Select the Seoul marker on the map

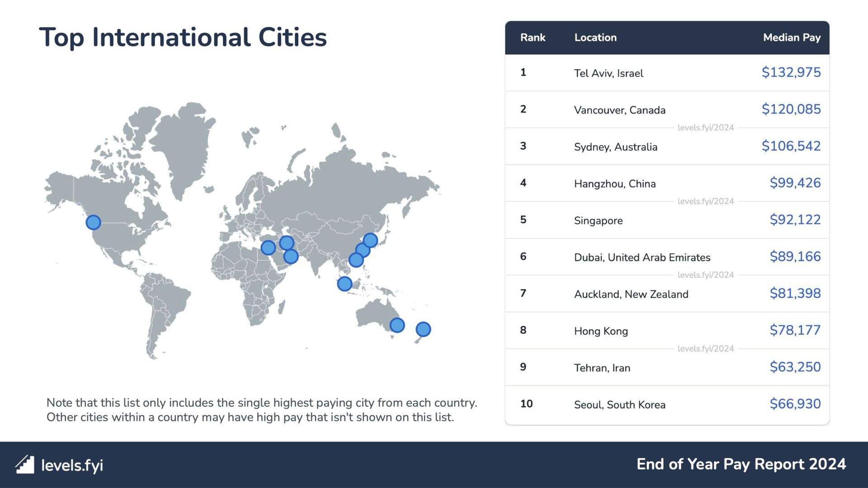click(x=370, y=240)
